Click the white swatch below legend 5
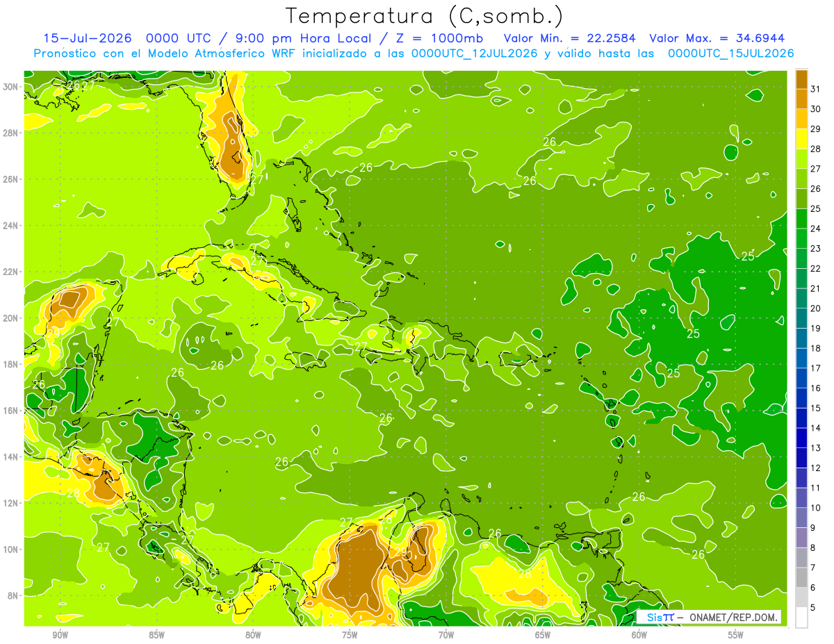This screenshot has height=644, width=834. point(801,618)
